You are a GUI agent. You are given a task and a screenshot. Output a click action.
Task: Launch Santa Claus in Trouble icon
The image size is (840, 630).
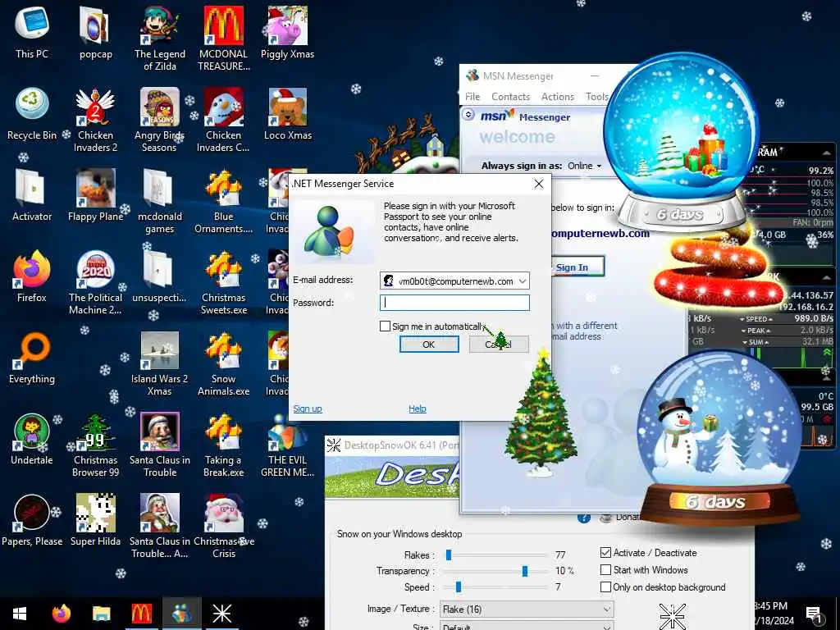pos(160,445)
